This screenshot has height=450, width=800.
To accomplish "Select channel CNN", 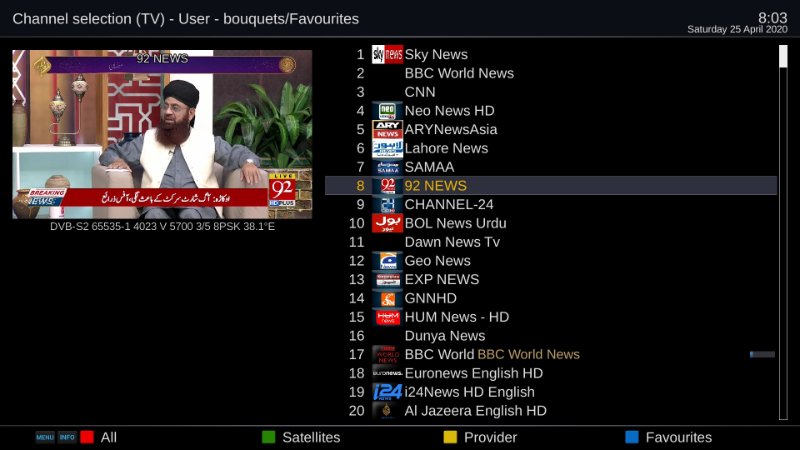I will point(551,92).
